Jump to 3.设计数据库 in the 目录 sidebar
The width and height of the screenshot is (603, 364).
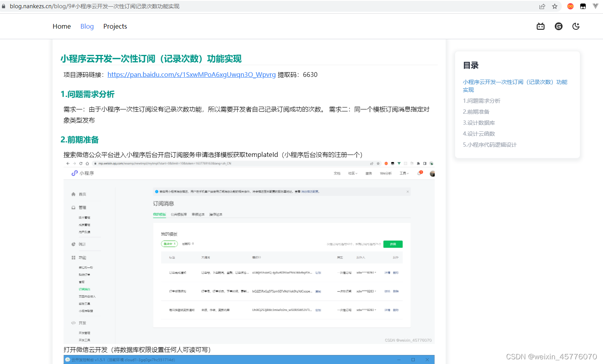pyautogui.click(x=479, y=122)
